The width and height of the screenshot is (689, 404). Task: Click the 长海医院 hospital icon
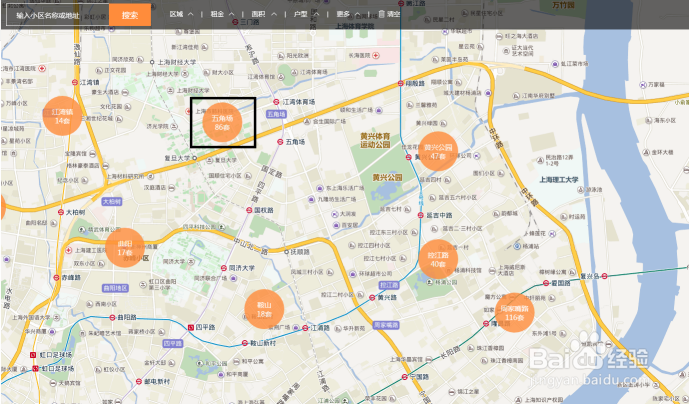(376, 55)
